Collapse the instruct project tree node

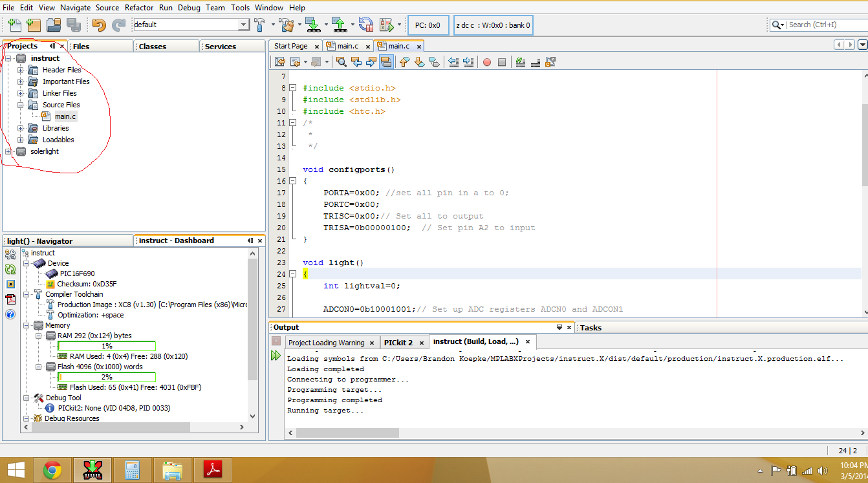(8, 58)
